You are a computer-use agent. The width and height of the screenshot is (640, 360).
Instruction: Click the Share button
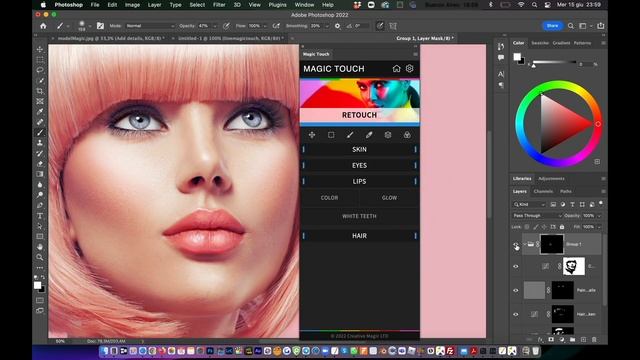pyautogui.click(x=553, y=26)
